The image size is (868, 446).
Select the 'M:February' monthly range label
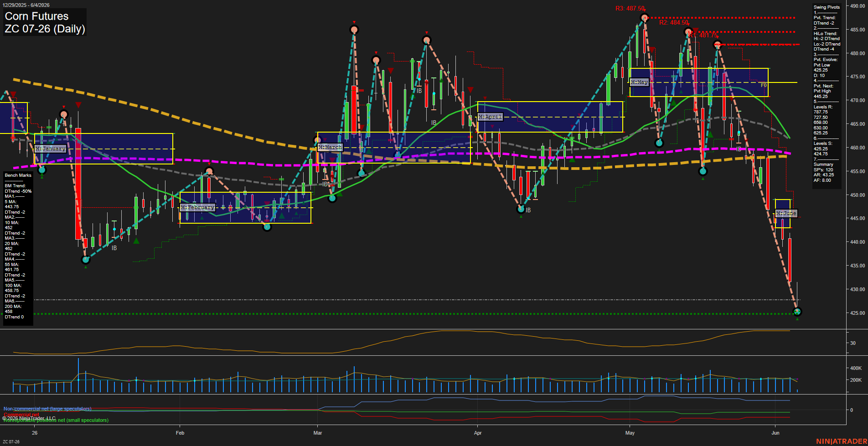[x=198, y=207]
